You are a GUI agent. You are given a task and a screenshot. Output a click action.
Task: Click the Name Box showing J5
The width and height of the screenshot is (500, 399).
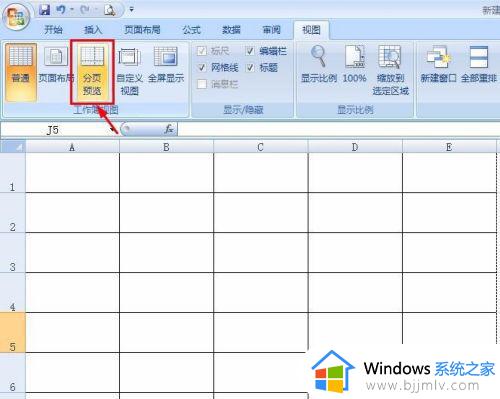pos(55,130)
